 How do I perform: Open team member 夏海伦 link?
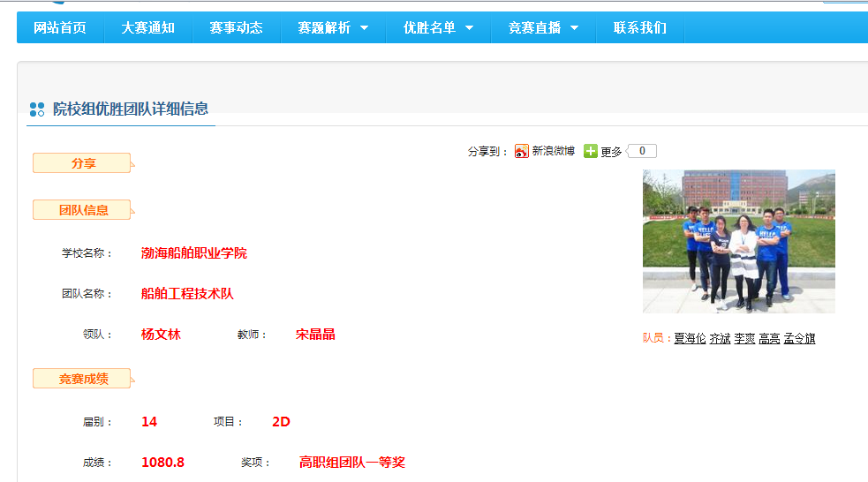pos(690,338)
